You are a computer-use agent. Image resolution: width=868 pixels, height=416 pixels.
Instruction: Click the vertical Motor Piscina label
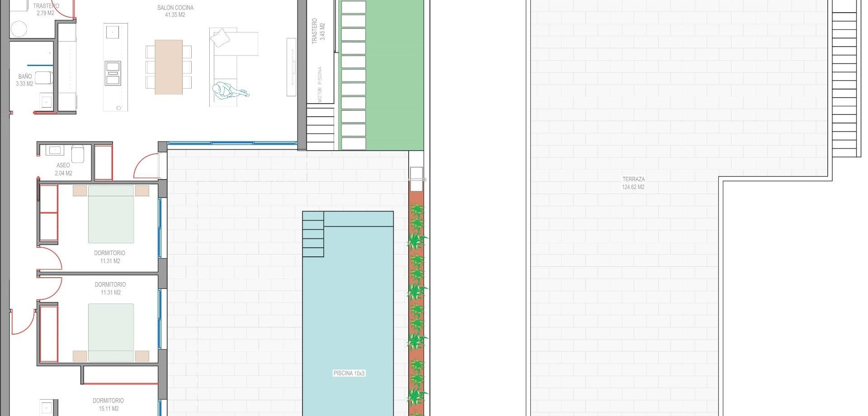coord(320,84)
